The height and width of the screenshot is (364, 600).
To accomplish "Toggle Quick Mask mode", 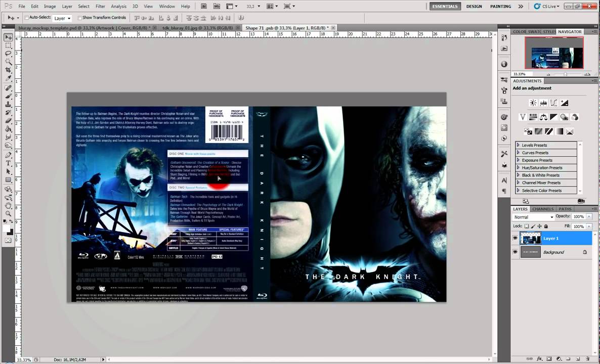I will (8, 240).
